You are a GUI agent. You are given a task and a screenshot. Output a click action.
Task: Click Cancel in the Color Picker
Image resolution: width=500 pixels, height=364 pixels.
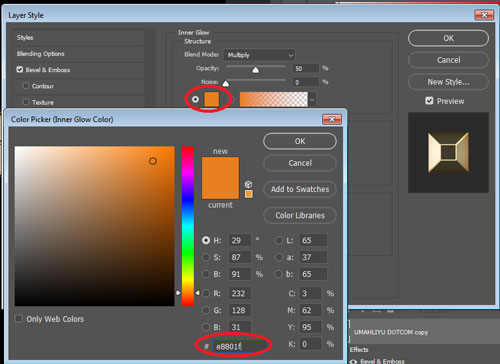(300, 163)
